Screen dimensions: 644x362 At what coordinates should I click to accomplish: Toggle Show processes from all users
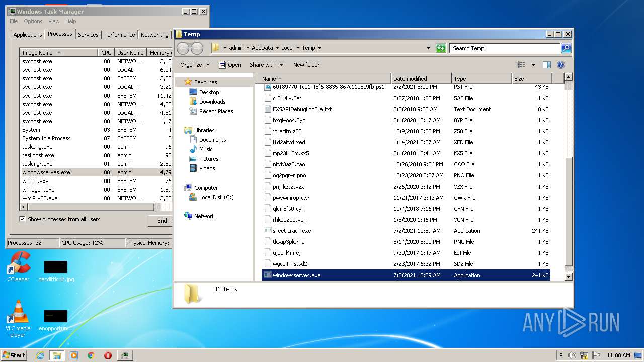coord(22,219)
